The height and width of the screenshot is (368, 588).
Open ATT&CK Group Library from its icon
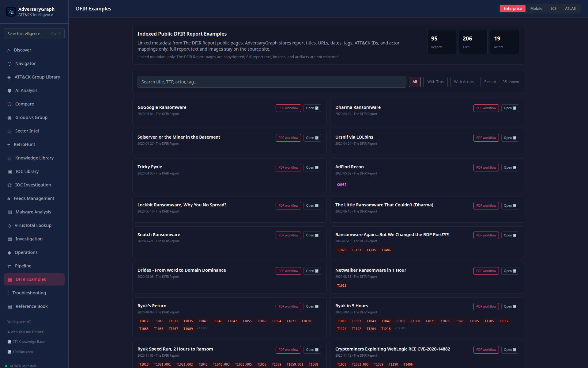pyautogui.click(x=9, y=77)
